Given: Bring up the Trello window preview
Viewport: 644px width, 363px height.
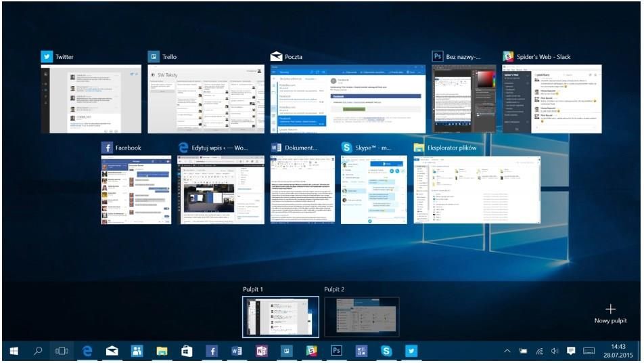Looking at the screenshot, I should click(206, 99).
